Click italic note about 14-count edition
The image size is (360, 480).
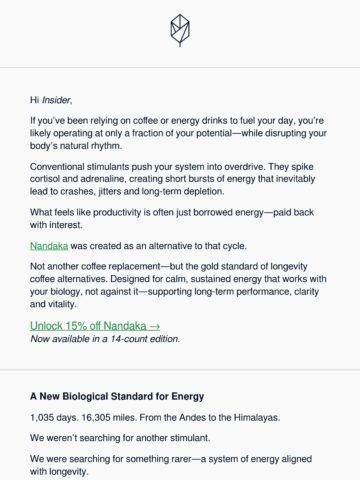point(105,339)
